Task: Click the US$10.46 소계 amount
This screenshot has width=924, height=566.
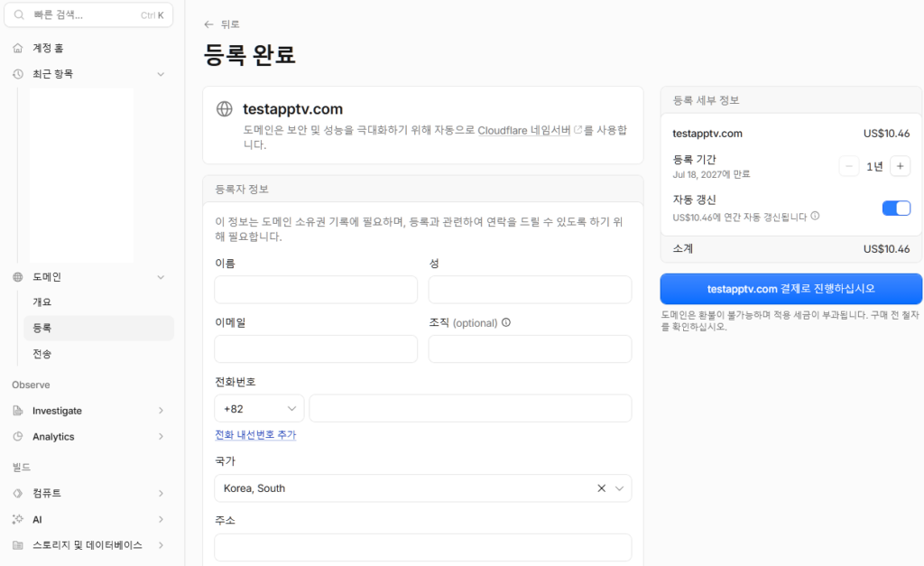Action: coord(886,249)
